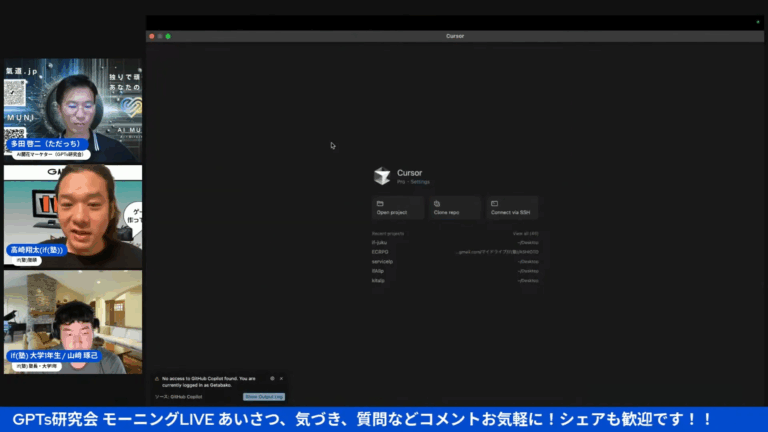Screen dimensions: 768x432
Task: Click the terminal icon on Connect via SSH
Action: [x=494, y=204]
